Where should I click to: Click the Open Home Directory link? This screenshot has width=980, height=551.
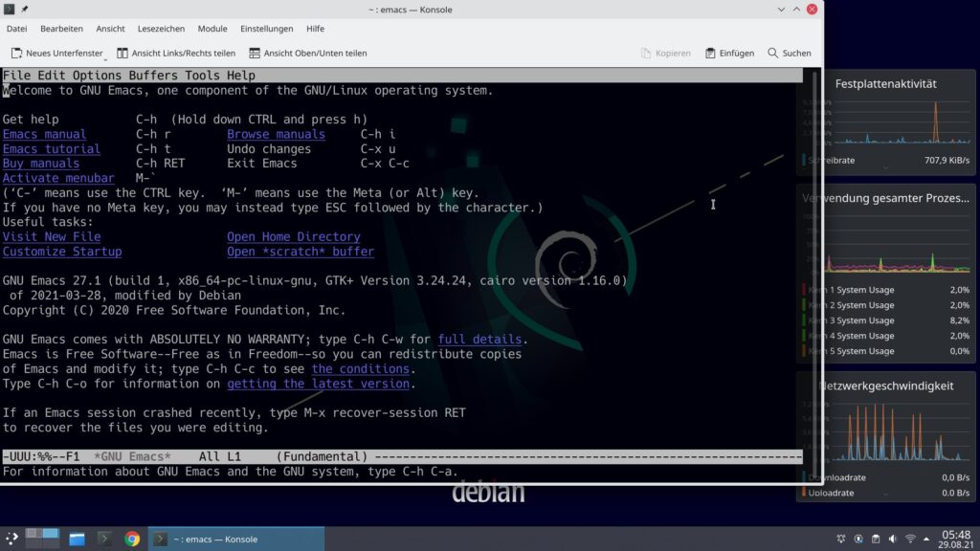tap(294, 237)
